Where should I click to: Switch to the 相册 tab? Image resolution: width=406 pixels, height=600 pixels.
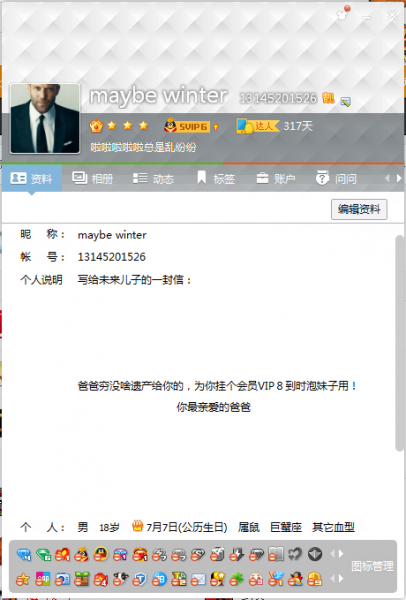[93, 178]
